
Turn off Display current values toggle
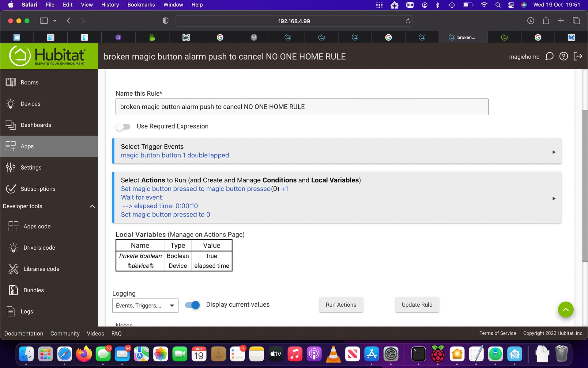coord(192,305)
